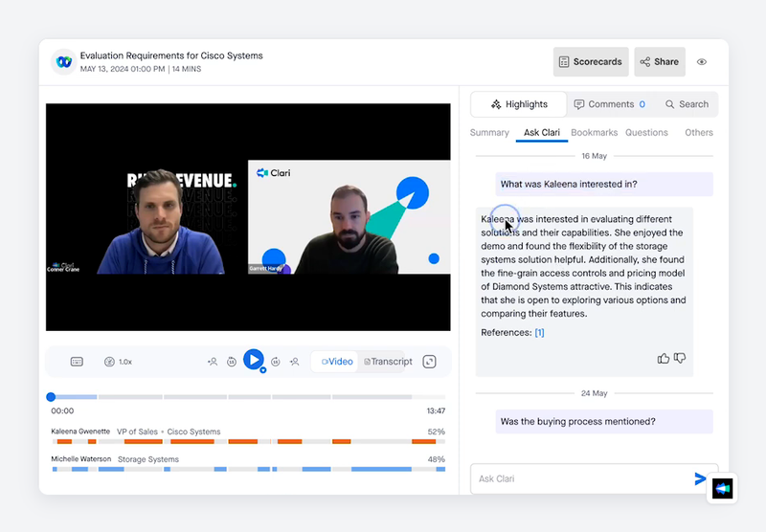Jump to next speaker
This screenshot has width=766, height=532.
[295, 362]
